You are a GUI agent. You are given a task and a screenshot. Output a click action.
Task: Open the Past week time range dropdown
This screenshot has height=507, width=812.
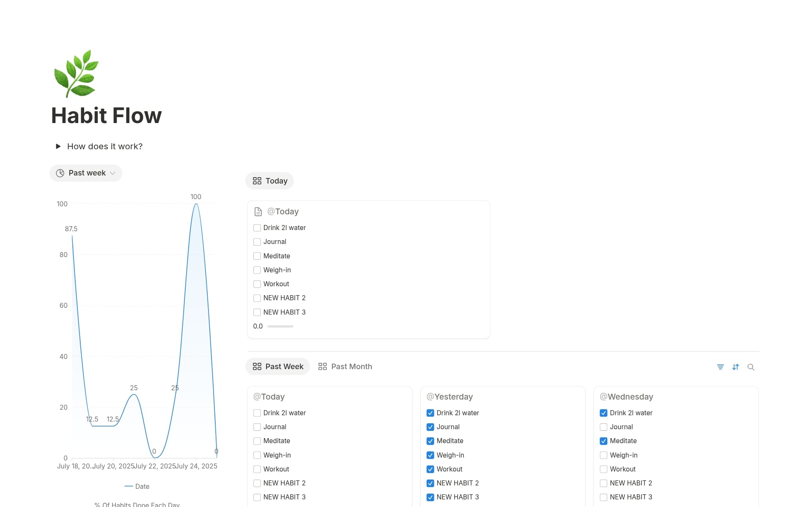point(85,173)
